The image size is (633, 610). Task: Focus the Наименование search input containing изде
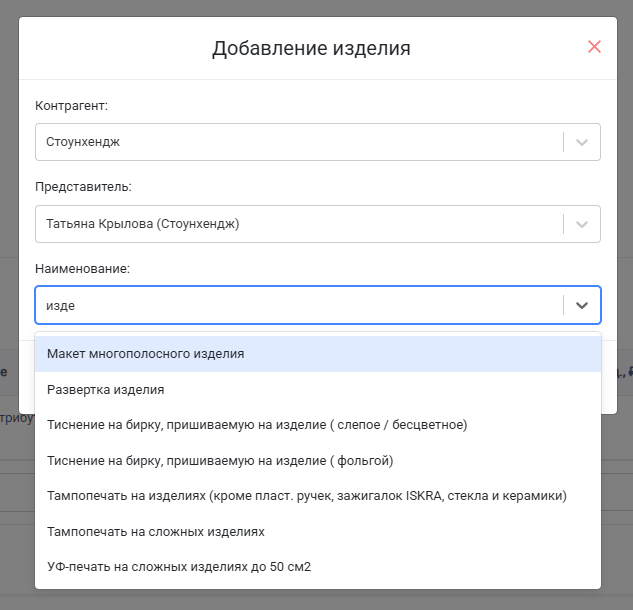[x=299, y=305]
